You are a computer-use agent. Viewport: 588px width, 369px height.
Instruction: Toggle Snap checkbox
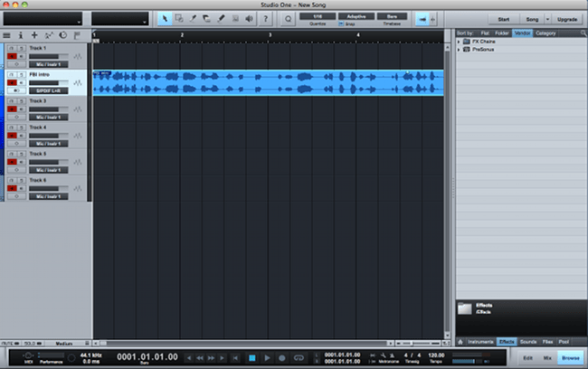(341, 24)
